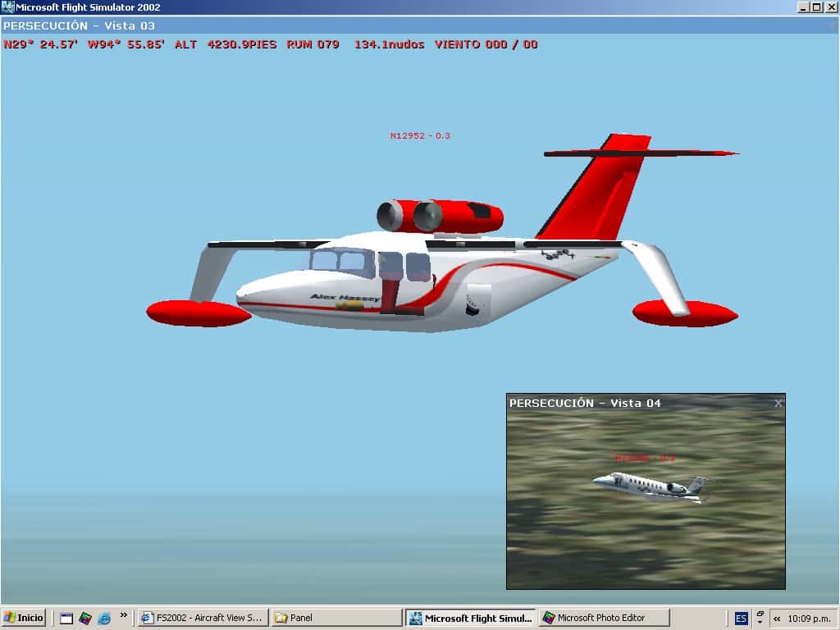Expand quick launch overflow chevron
The width and height of the screenshot is (840, 630).
coord(124,614)
